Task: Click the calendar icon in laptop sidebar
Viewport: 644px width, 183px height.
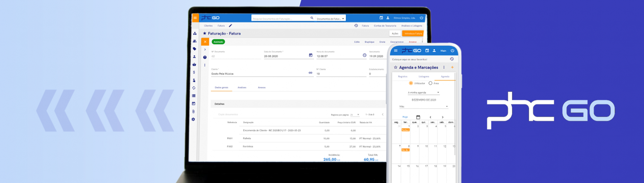Action: coord(193,104)
